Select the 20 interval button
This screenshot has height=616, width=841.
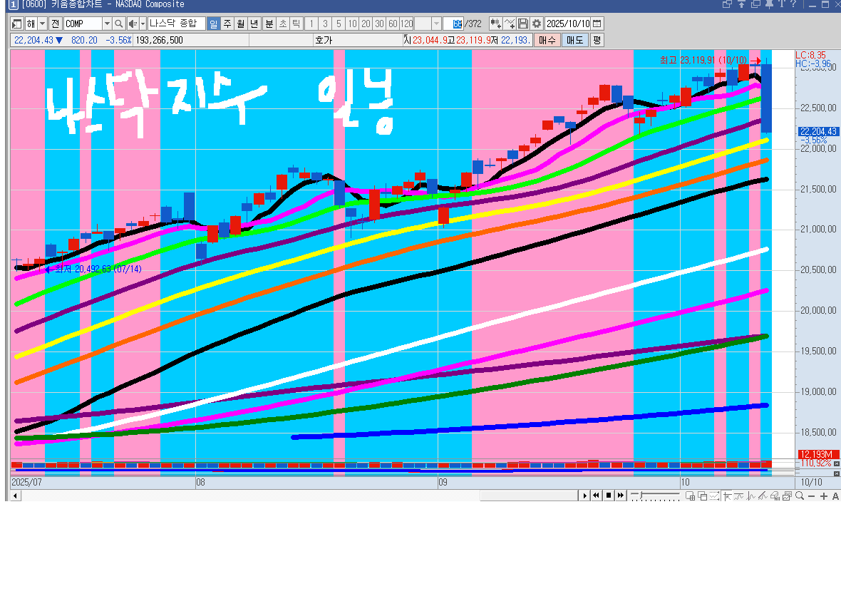(x=366, y=24)
